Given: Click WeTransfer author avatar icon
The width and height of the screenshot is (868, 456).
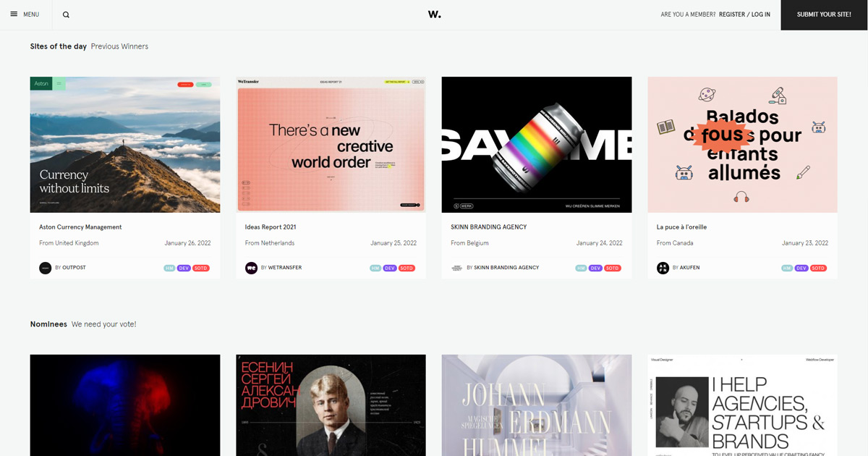Looking at the screenshot, I should [251, 268].
